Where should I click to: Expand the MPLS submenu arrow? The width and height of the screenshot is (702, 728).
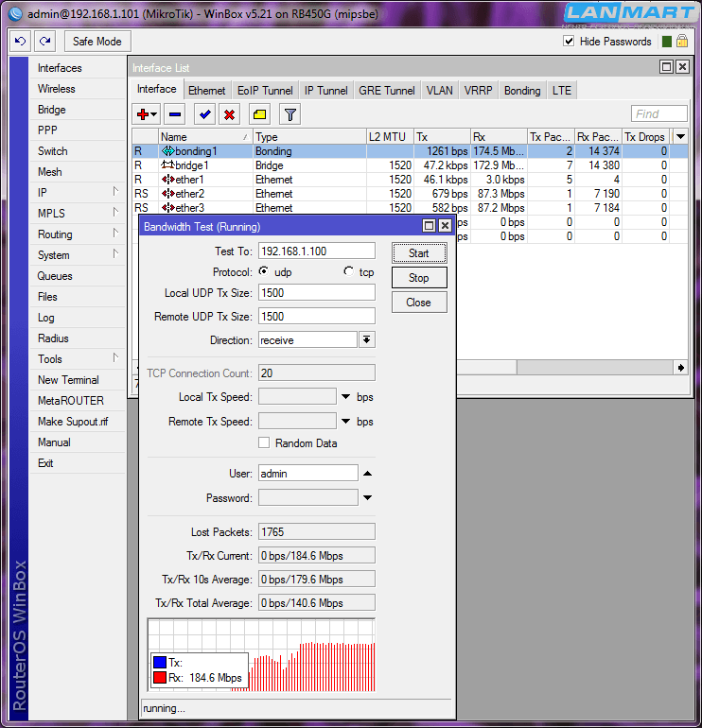click(115, 213)
